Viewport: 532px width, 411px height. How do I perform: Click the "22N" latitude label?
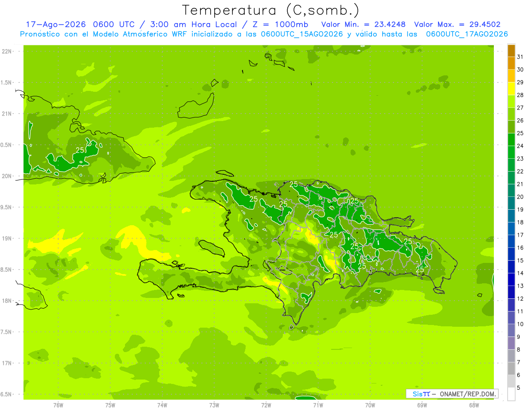coord(7,51)
